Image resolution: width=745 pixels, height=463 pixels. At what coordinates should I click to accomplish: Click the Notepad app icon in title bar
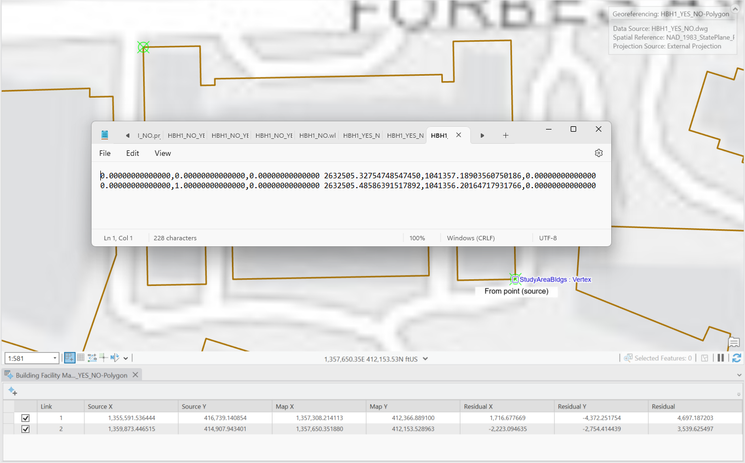point(105,135)
